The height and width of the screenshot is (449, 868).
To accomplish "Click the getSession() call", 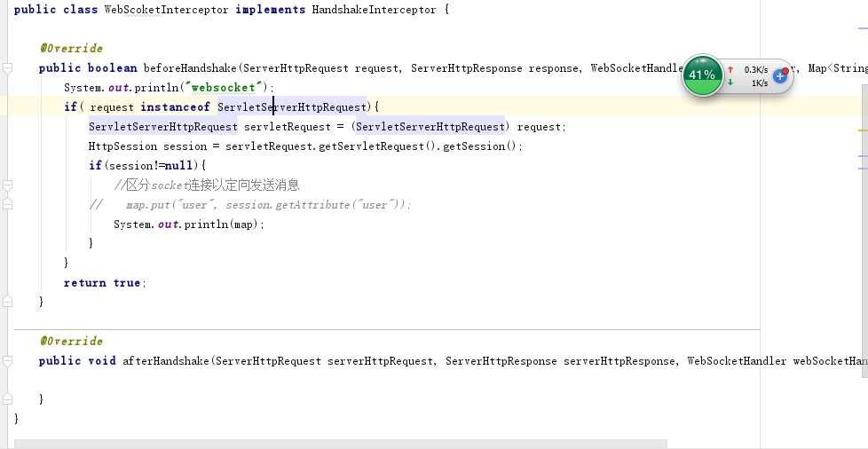I will pyautogui.click(x=481, y=146).
